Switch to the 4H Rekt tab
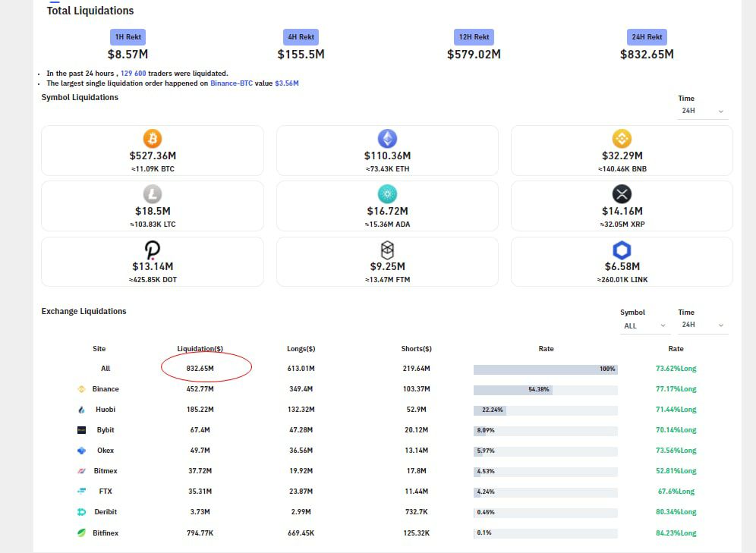 point(301,37)
